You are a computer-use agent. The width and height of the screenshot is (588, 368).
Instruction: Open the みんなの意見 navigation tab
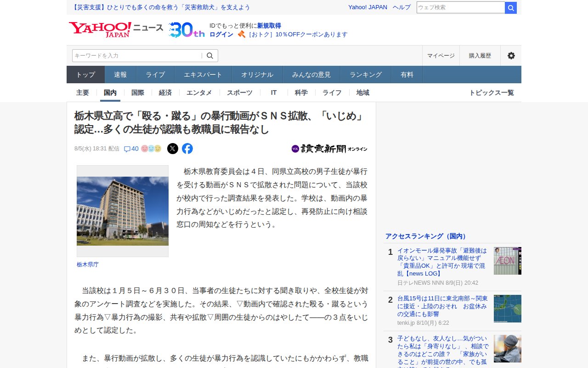[x=311, y=75]
